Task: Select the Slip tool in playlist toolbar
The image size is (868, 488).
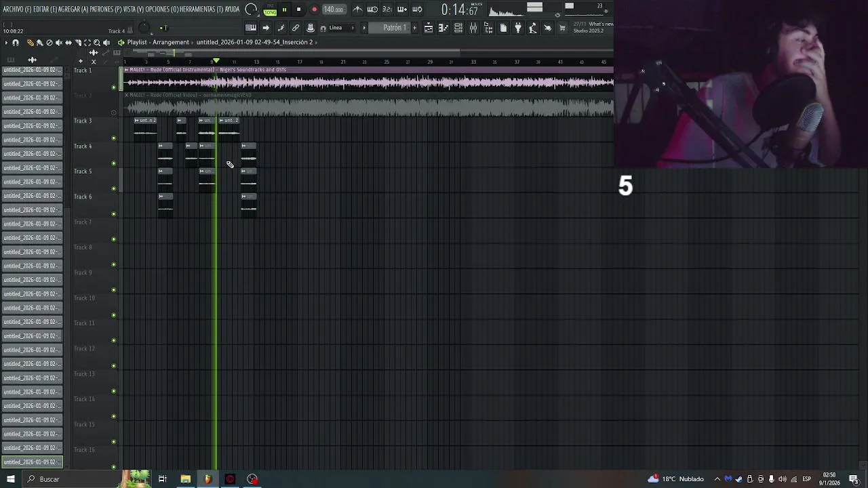Action: coord(68,42)
